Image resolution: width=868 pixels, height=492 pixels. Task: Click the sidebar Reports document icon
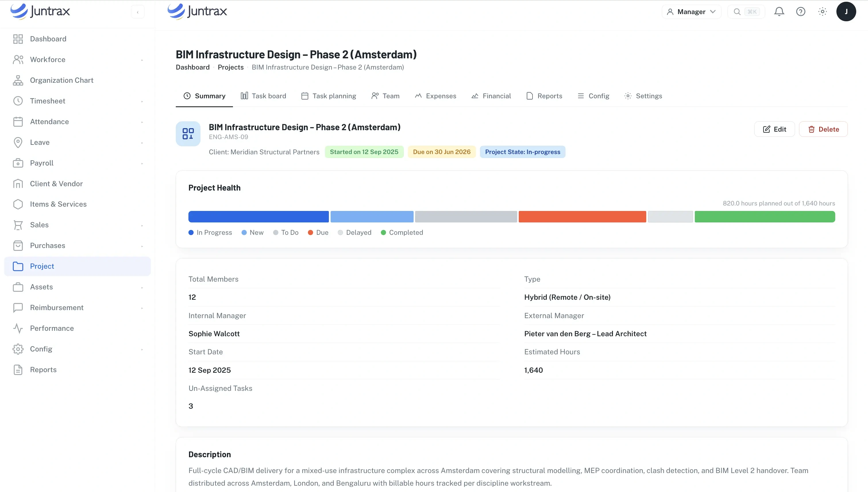point(18,370)
